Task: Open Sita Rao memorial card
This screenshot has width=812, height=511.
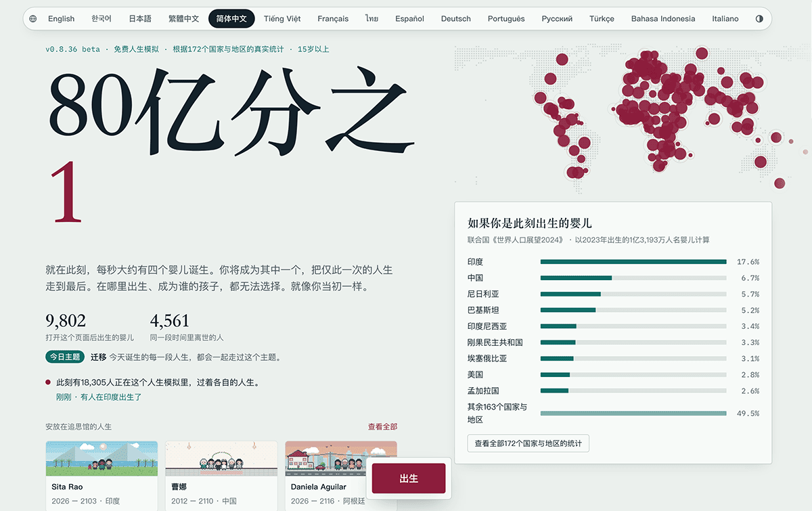Action: coord(101,476)
